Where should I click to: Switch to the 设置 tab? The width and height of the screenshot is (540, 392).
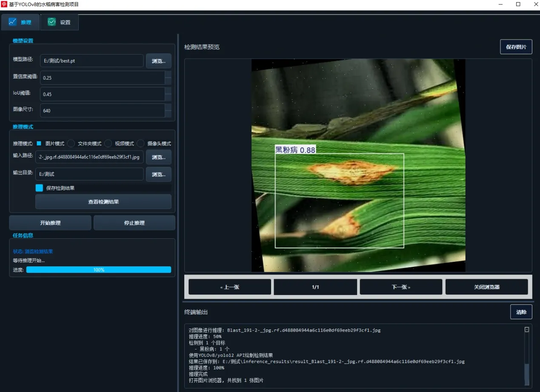coord(59,22)
